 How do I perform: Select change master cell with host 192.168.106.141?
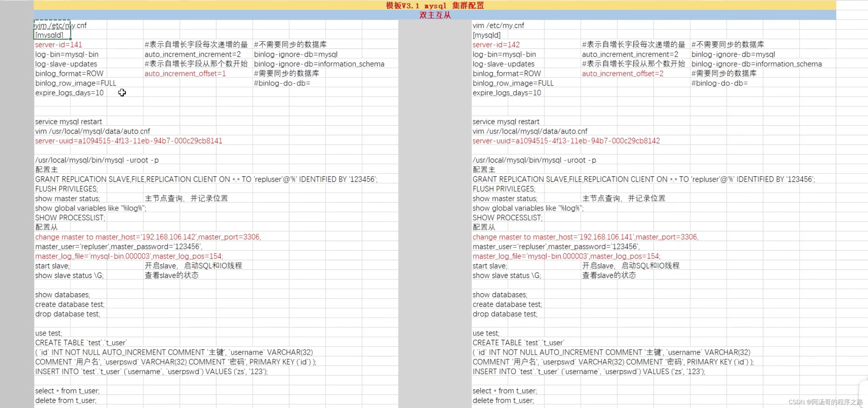pyautogui.click(x=585, y=237)
